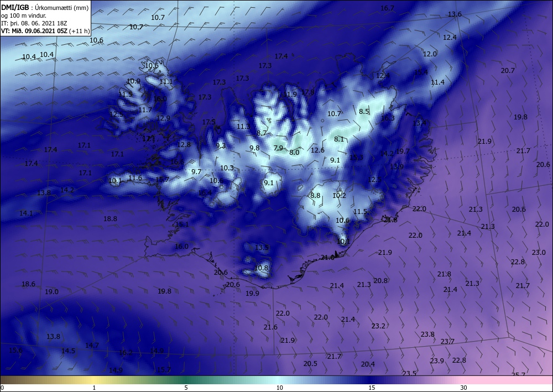Click the 23.8 value label
Viewport: 553px width, 392px height.
click(x=427, y=334)
